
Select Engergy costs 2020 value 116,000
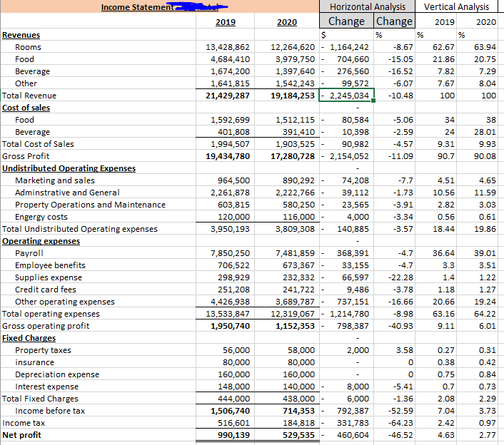coord(299,217)
